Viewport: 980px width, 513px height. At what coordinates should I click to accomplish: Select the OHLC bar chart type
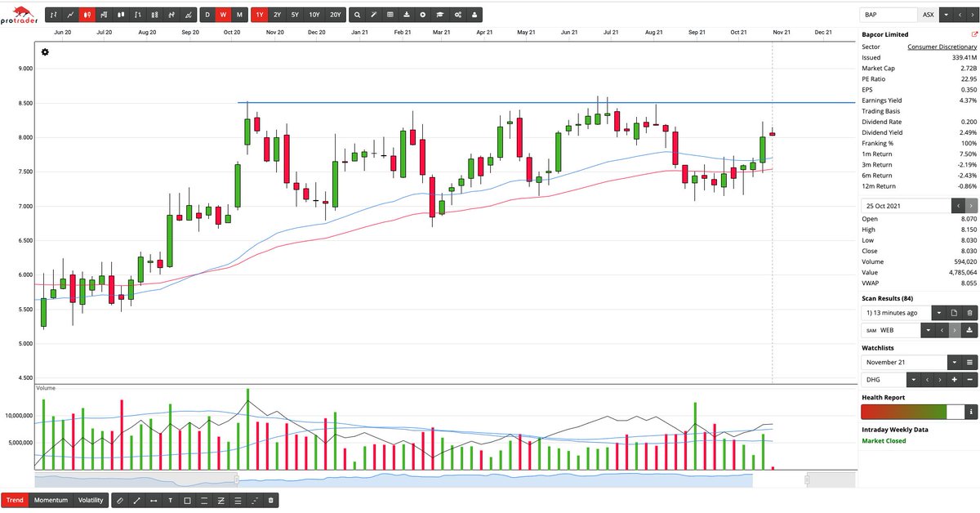pyautogui.click(x=54, y=15)
